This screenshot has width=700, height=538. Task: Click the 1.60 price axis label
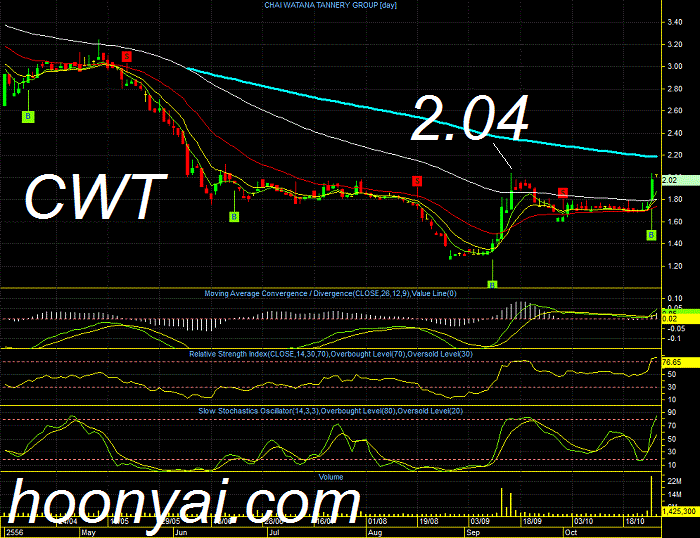[x=675, y=222]
